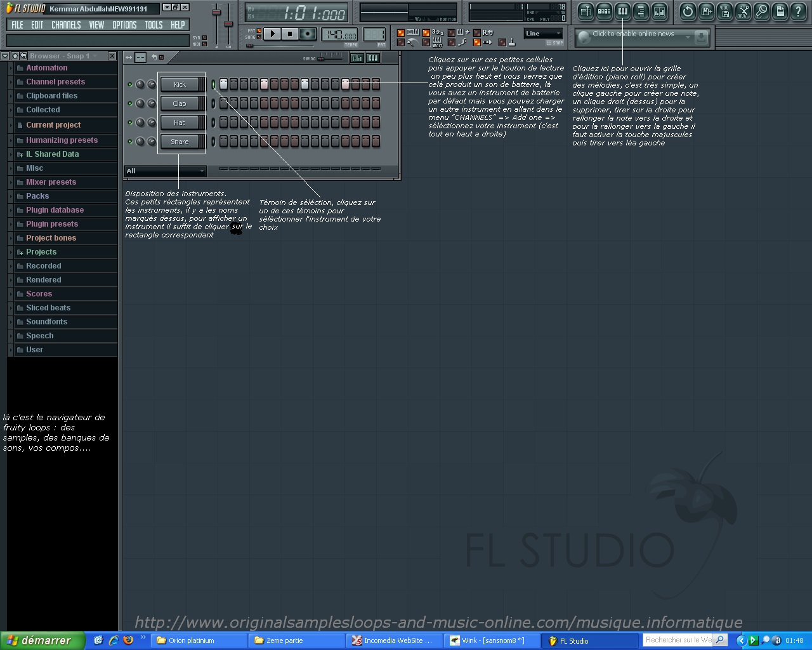
Task: Click the Undo icon in top toolbar
Action: click(688, 11)
